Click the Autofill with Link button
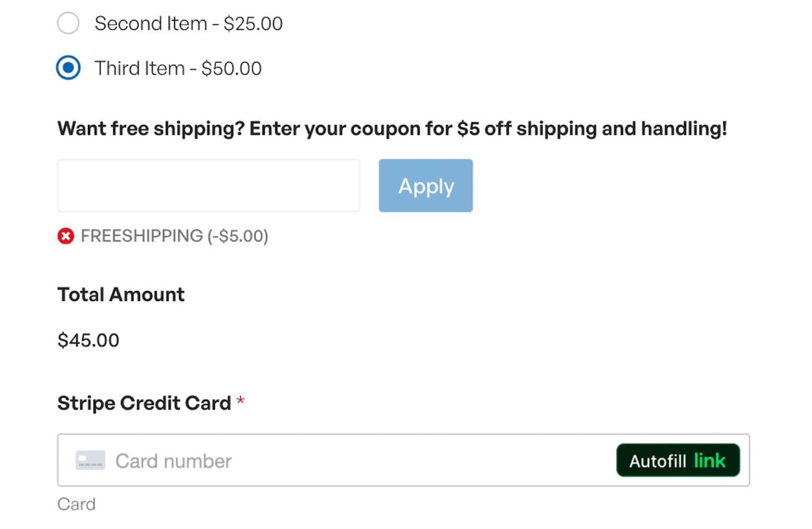812x529 pixels. [x=678, y=460]
